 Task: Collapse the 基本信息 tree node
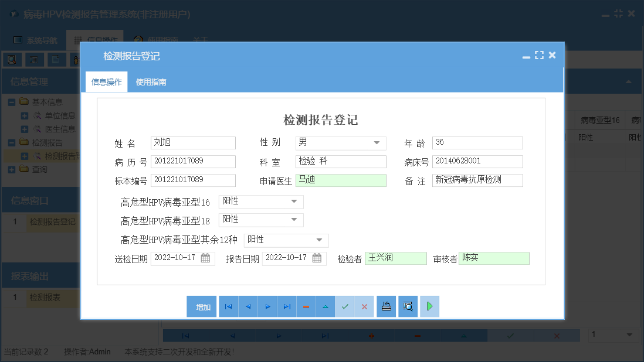point(12,101)
